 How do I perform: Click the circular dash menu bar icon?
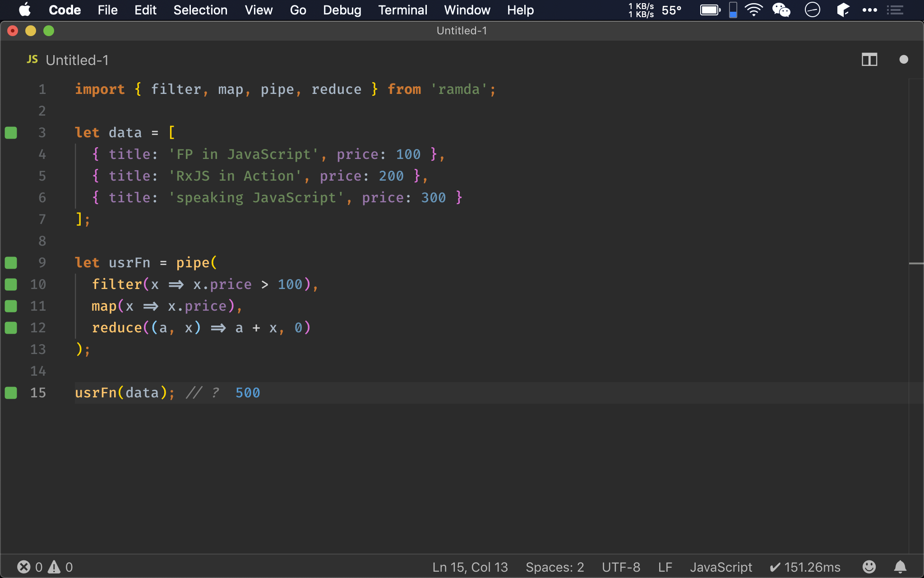tap(813, 10)
